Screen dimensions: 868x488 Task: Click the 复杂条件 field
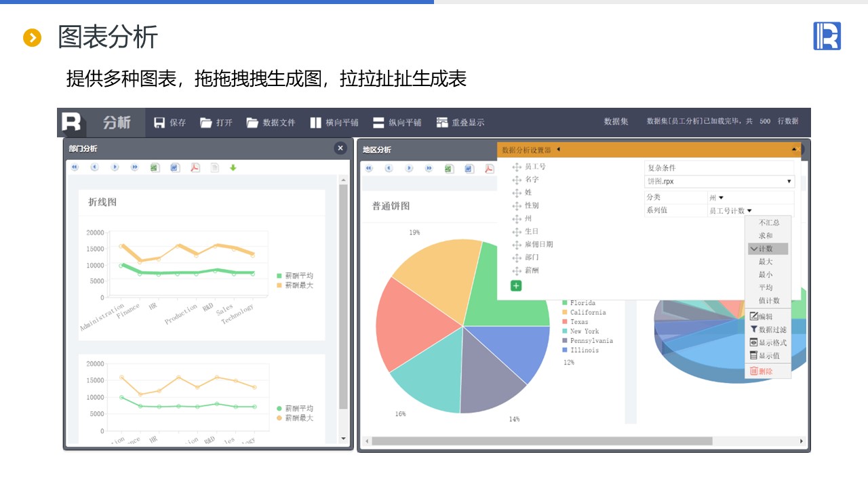pyautogui.click(x=719, y=167)
